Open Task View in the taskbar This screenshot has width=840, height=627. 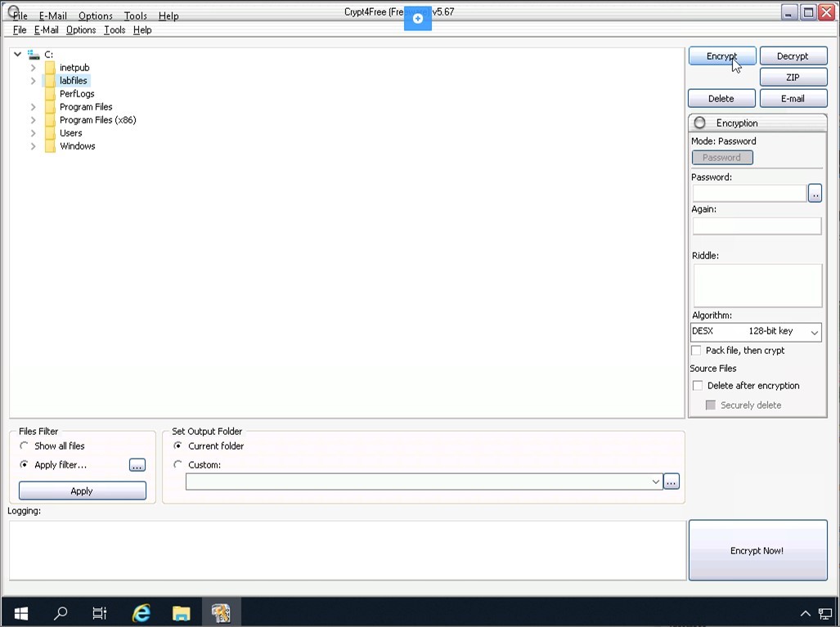coord(100,613)
